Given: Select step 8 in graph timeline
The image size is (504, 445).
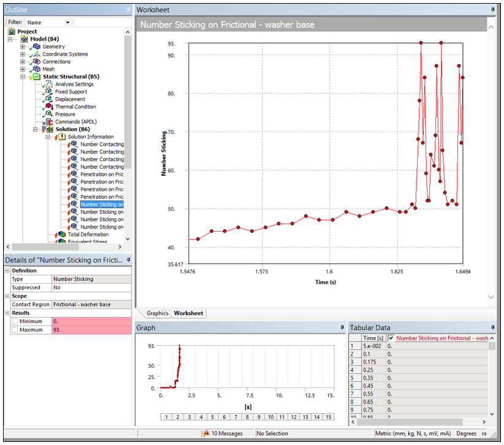Looking at the screenshot, I should 247,417.
